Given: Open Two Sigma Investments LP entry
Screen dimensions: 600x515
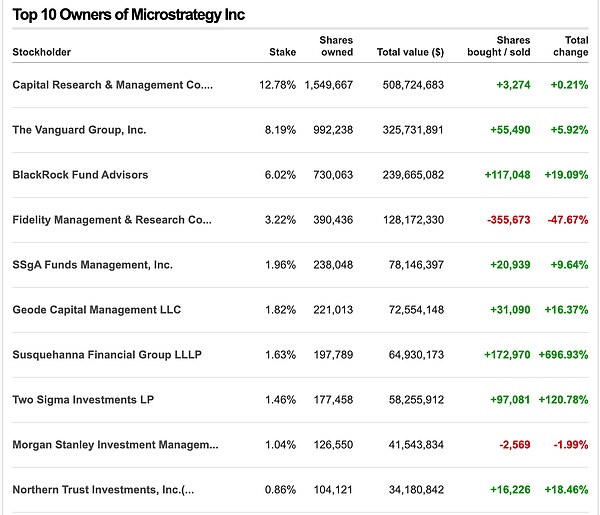Looking at the screenshot, I should click(82, 400).
